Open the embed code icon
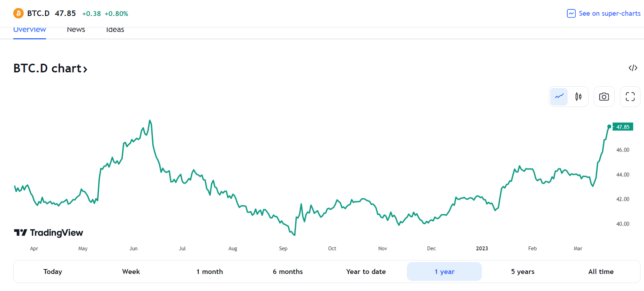Viewport: 644px width, 291px height. point(633,68)
